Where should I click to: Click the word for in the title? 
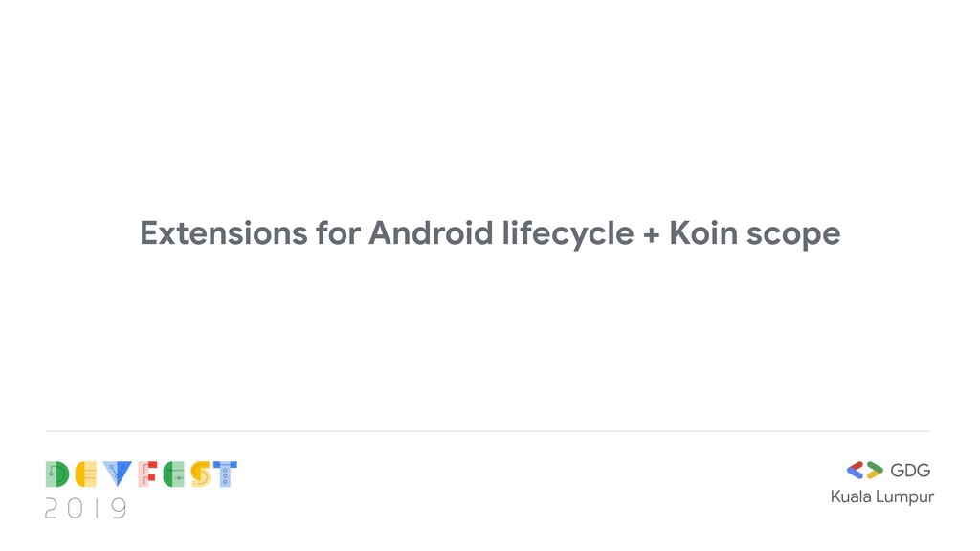[338, 233]
